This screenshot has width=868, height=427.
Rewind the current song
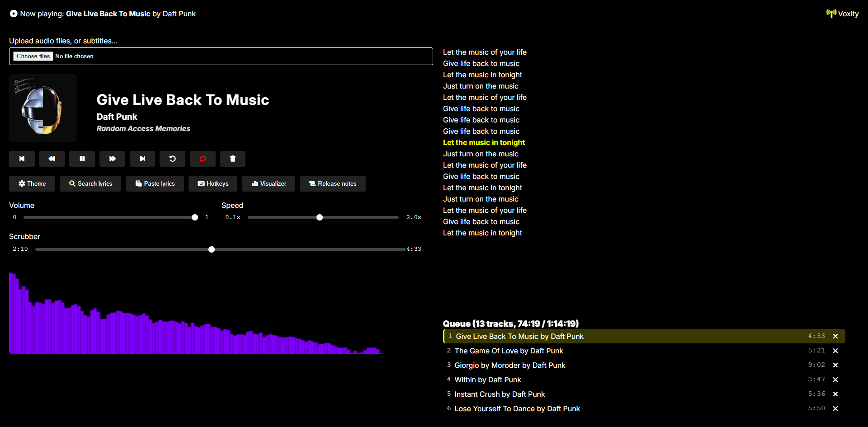coord(52,159)
